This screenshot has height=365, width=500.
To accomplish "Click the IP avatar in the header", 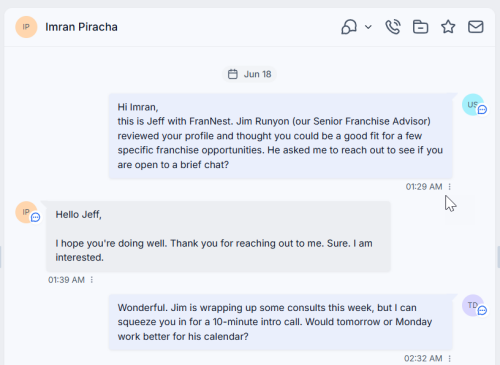I will coord(26,27).
